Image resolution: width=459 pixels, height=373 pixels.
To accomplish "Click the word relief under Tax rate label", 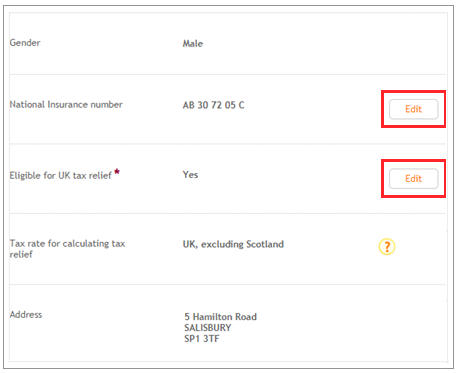I will 21,254.
